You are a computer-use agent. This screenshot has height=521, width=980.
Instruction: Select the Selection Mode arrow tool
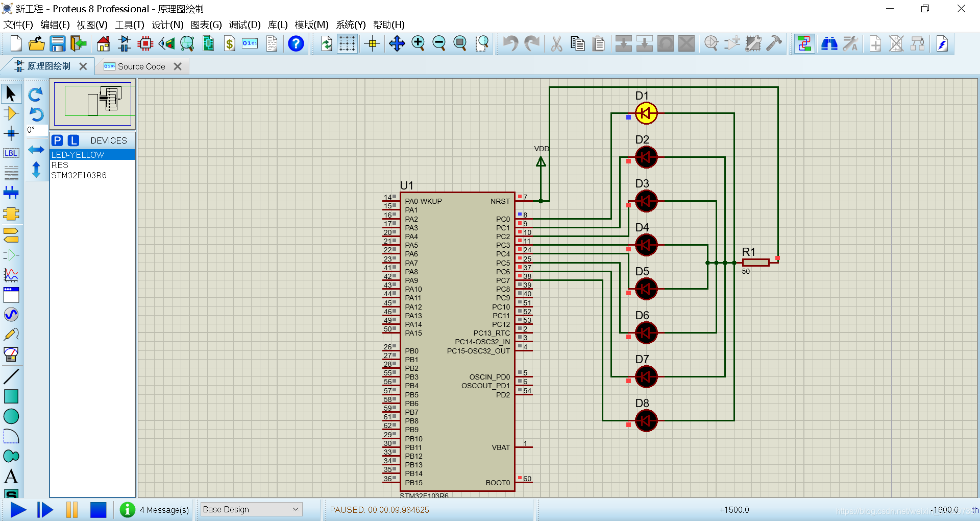(x=11, y=94)
